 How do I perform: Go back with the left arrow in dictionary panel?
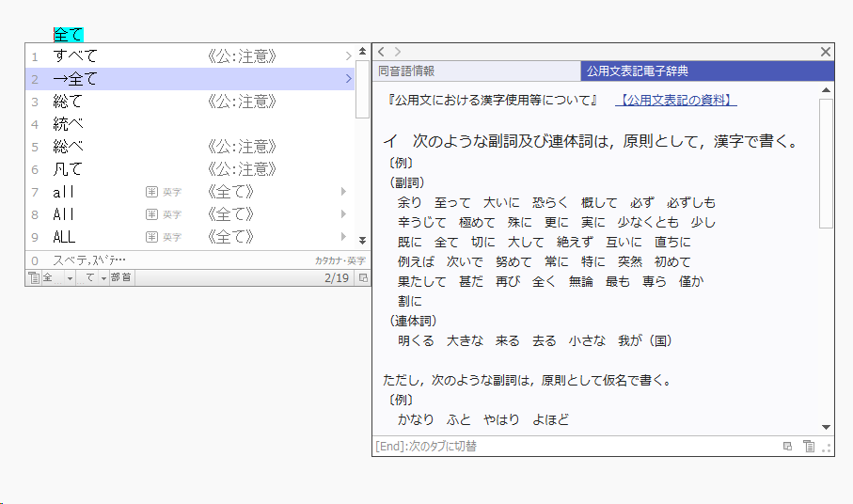[381, 52]
